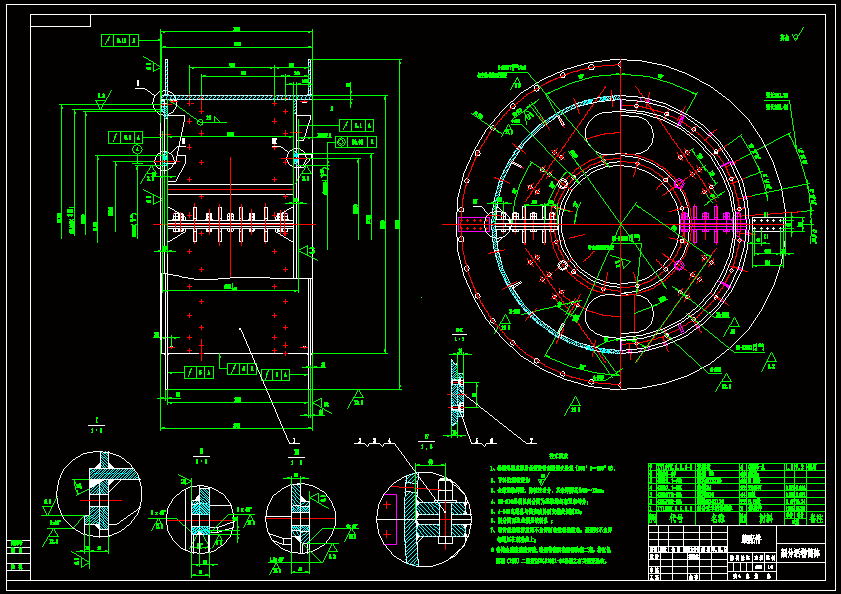Viewport: 841px width, 594px height.
Task: Click the "代号" column header in parts list
Action: point(676,519)
